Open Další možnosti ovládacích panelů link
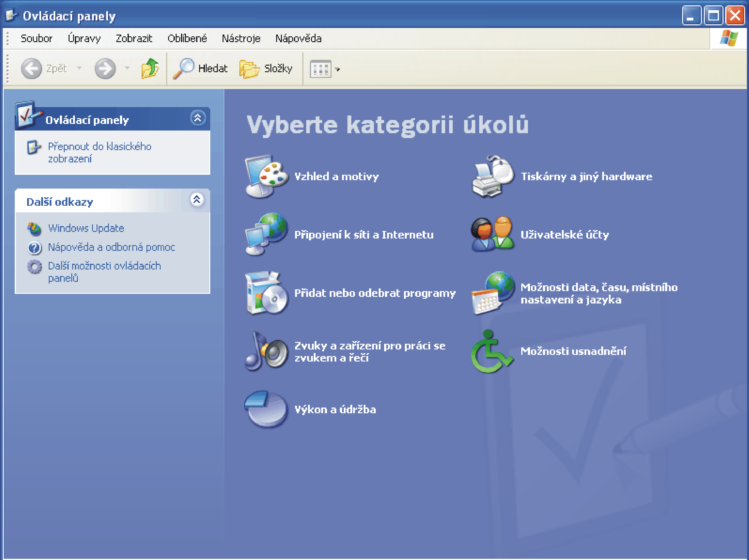 [104, 272]
